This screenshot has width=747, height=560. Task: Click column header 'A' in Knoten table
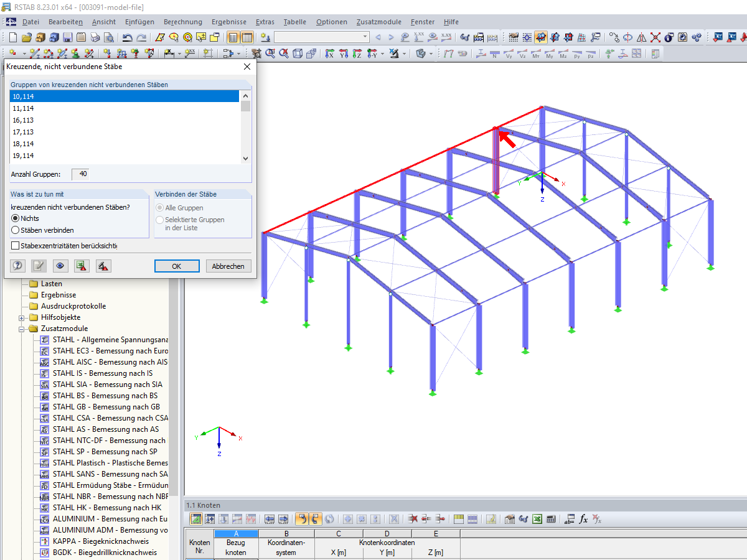click(236, 533)
